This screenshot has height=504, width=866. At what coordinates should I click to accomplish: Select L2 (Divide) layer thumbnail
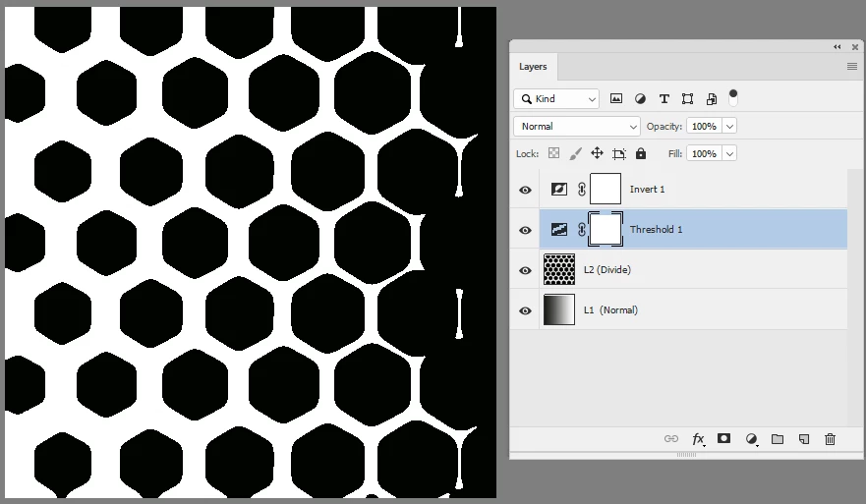559,269
